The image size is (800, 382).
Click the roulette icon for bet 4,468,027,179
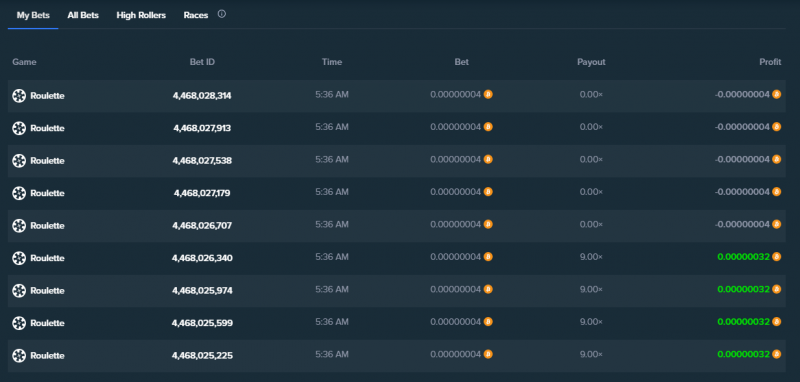[x=19, y=193]
